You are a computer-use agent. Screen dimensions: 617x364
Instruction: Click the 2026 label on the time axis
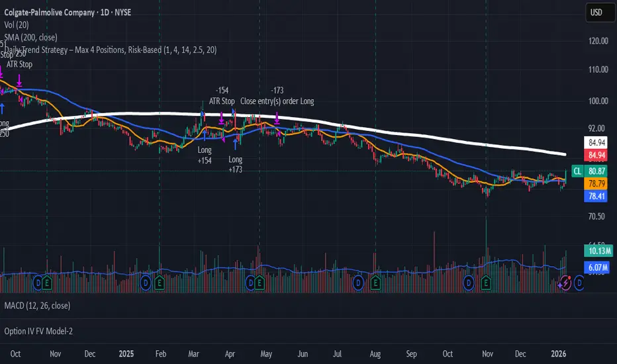[558, 354]
